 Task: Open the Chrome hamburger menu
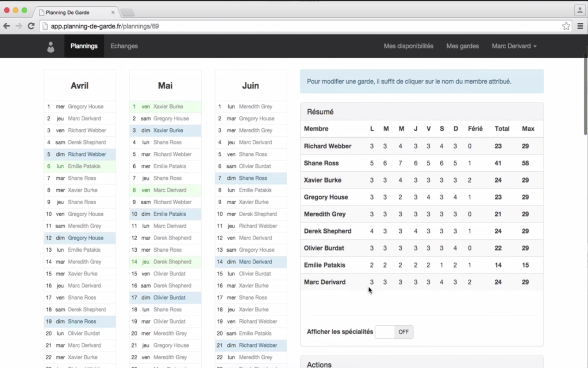580,26
